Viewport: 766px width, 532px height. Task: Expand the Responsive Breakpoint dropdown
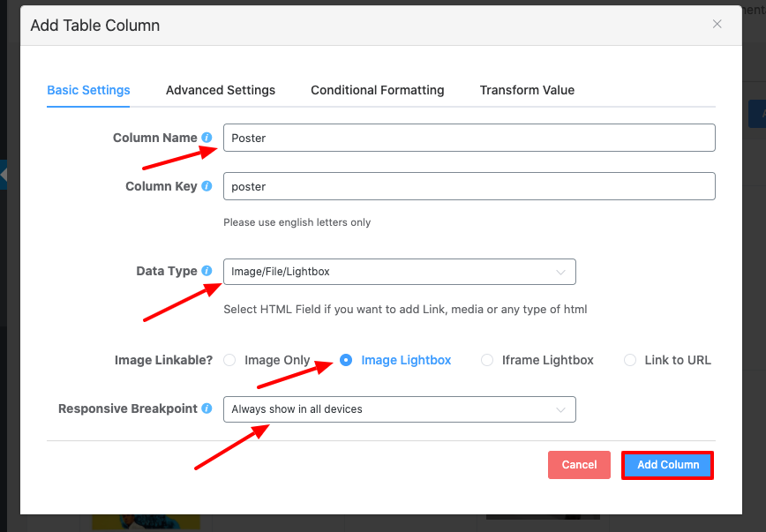click(x=399, y=409)
